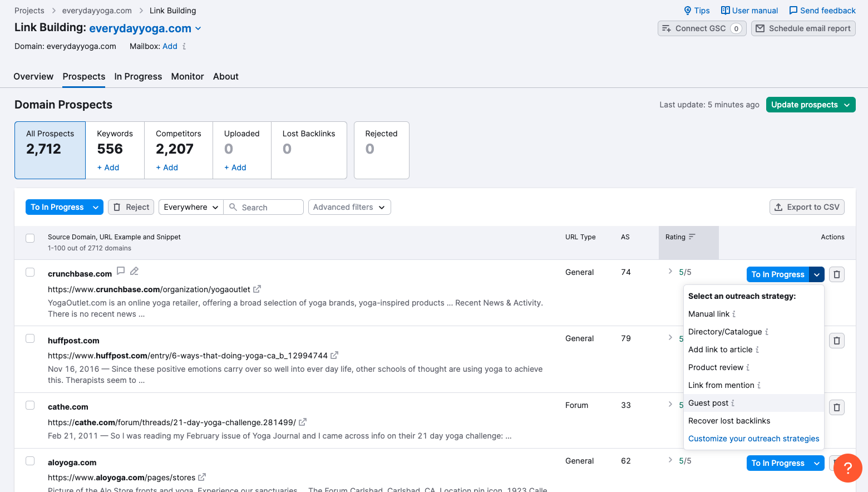Choose Manual link outreach strategy
Screen dimensions: 868x492
(753, 314)
